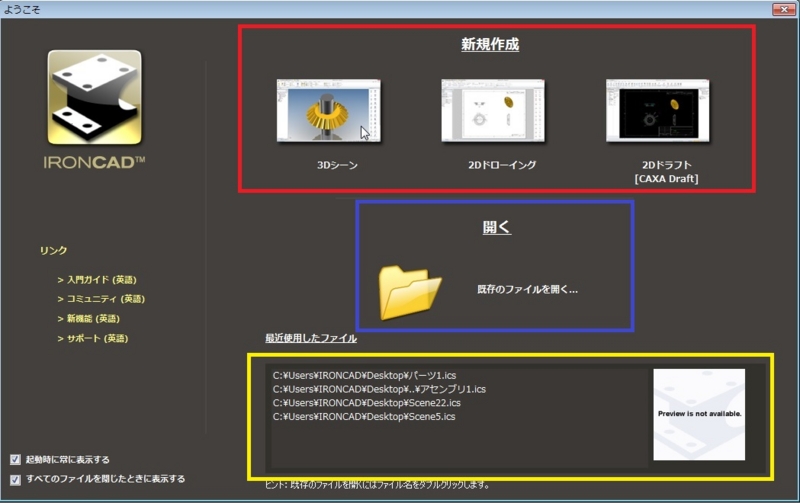Toggle すべてのファイルを閉じたときに表示する checkbox
The image size is (800, 503).
15,480
